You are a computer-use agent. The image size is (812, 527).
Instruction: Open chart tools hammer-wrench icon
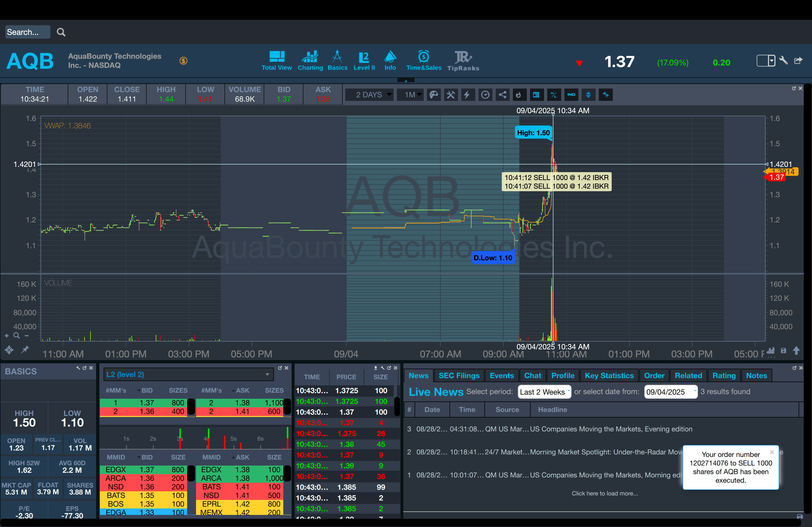point(451,95)
